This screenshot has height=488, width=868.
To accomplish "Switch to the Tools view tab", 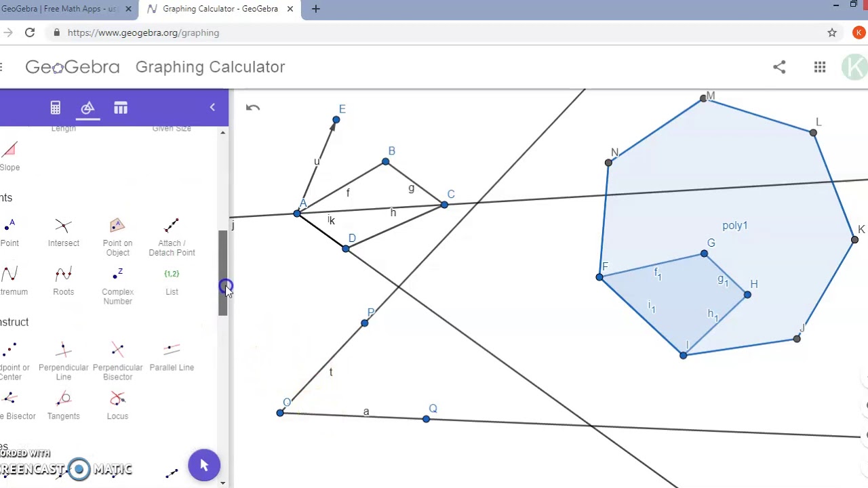I will tap(87, 108).
